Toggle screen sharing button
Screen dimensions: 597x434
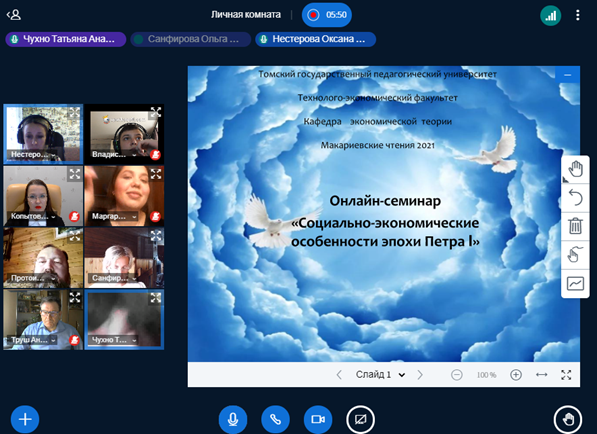tap(361, 420)
